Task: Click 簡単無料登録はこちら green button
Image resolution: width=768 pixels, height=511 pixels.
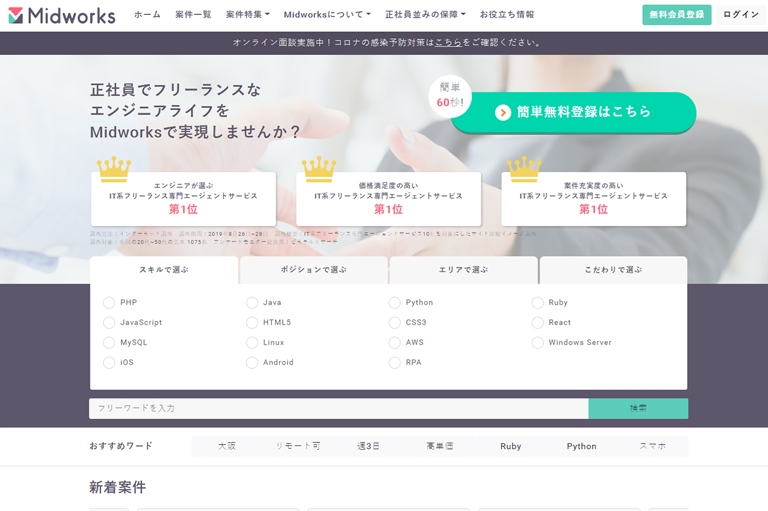Action: pyautogui.click(x=574, y=112)
